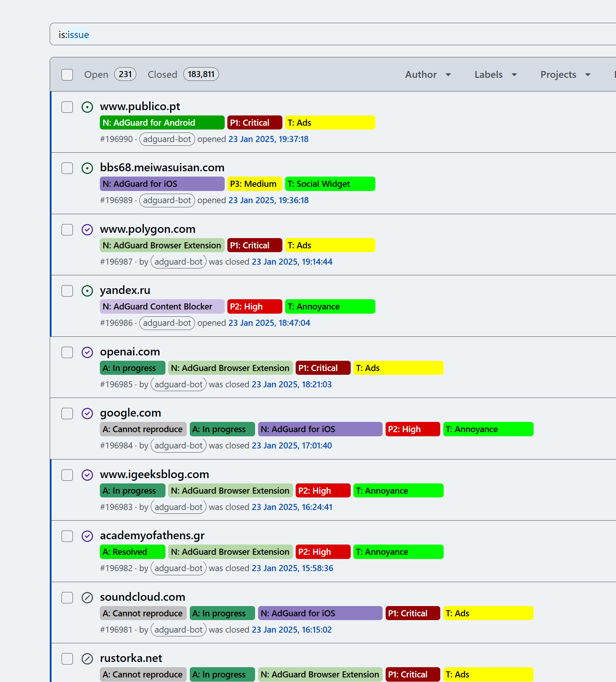Check the rustorka.net issue checkbox
Screen dimensions: 616x682
67,659
